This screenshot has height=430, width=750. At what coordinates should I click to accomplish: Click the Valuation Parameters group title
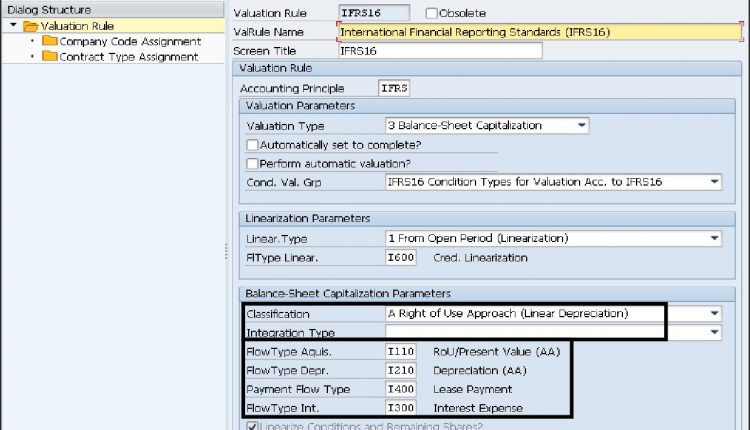pos(300,106)
